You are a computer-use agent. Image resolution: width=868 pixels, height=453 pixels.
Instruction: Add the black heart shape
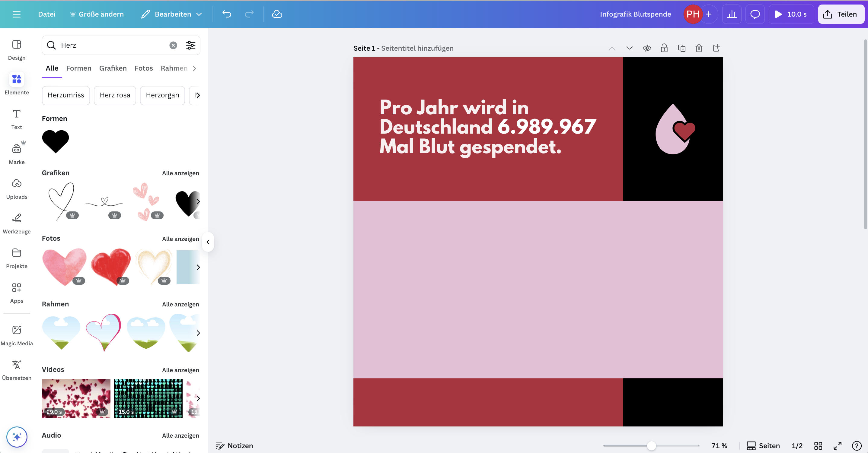[56, 141]
